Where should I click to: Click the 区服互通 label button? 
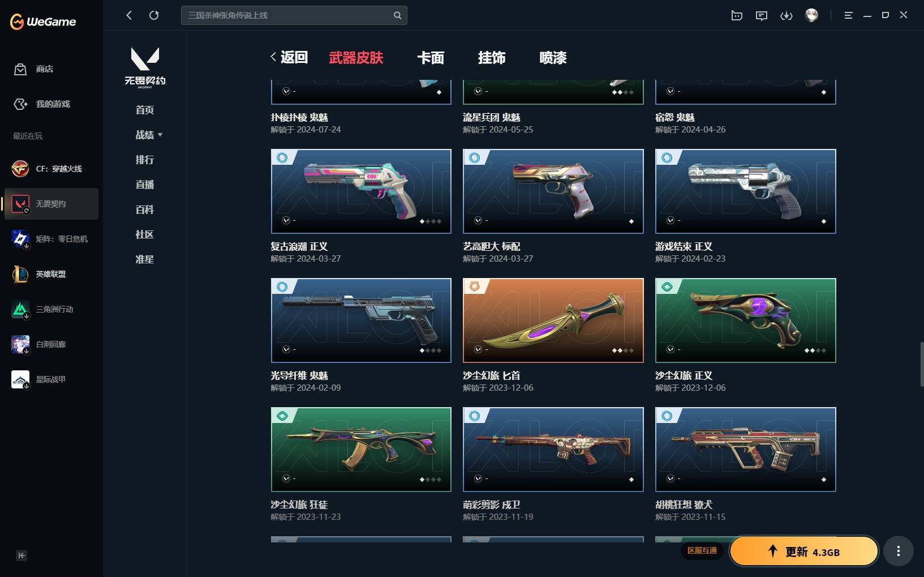click(702, 550)
